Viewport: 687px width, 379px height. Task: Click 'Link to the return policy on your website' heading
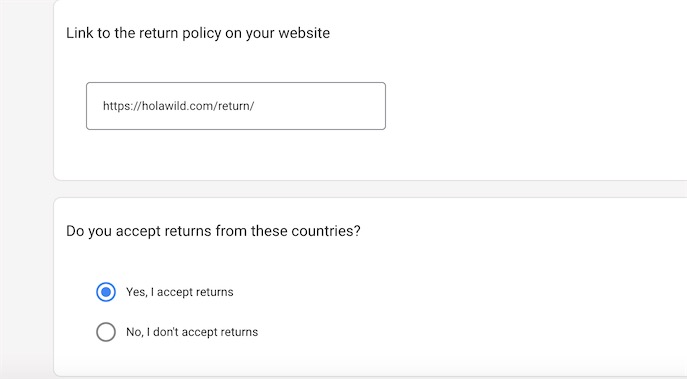(198, 33)
